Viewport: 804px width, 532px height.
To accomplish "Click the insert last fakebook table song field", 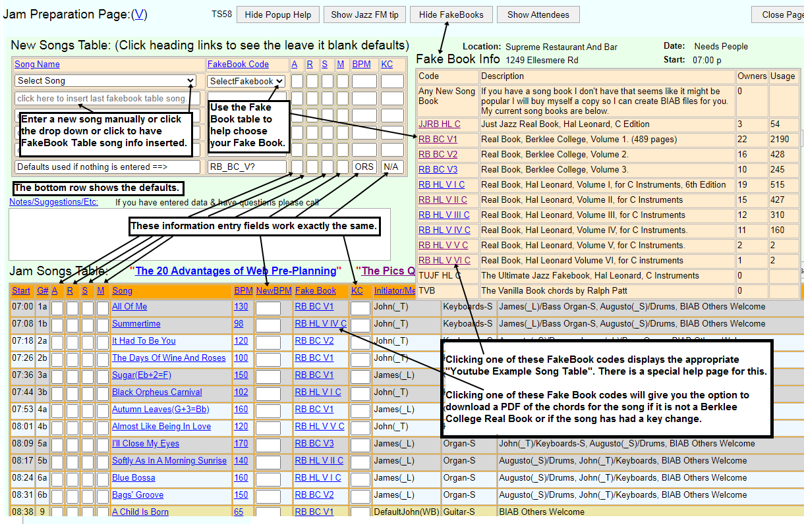I will pyautogui.click(x=107, y=99).
